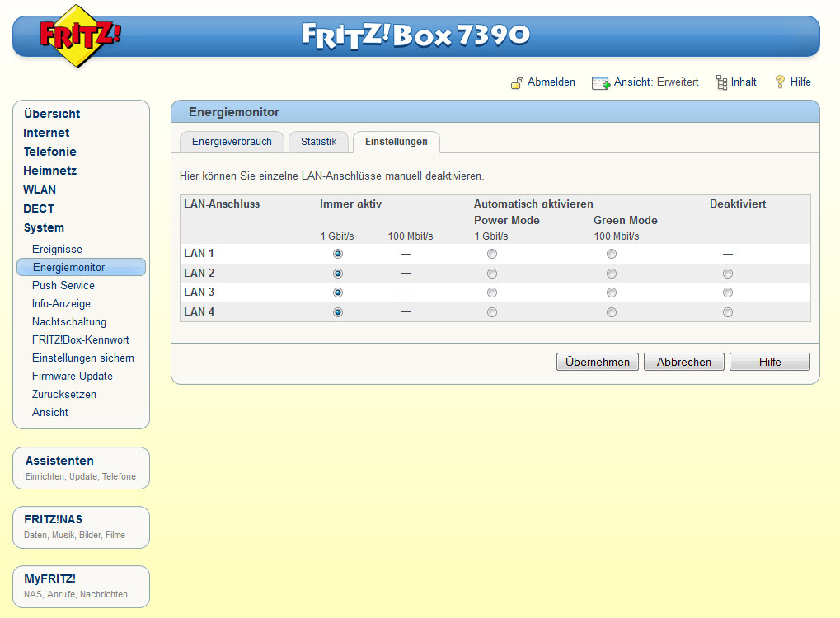Collapse the System menu in sidebar
The image size is (840, 618).
[44, 227]
